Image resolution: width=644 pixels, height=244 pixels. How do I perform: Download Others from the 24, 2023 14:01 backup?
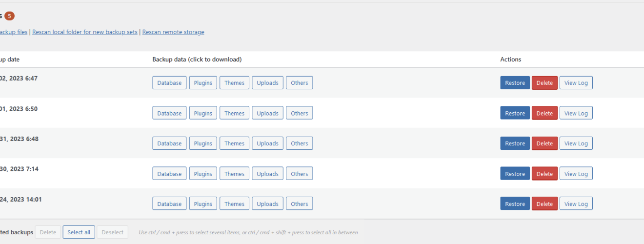(x=299, y=204)
